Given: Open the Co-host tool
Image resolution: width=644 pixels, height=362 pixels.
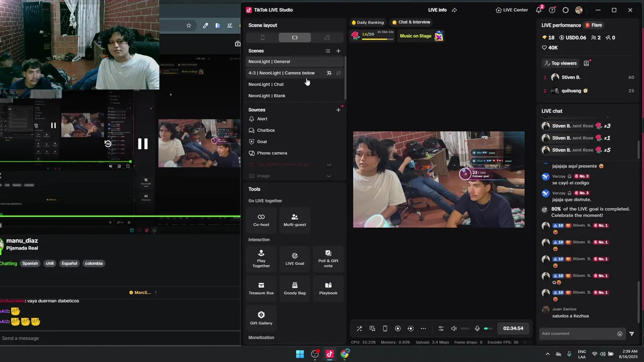Looking at the screenshot, I should click(261, 220).
